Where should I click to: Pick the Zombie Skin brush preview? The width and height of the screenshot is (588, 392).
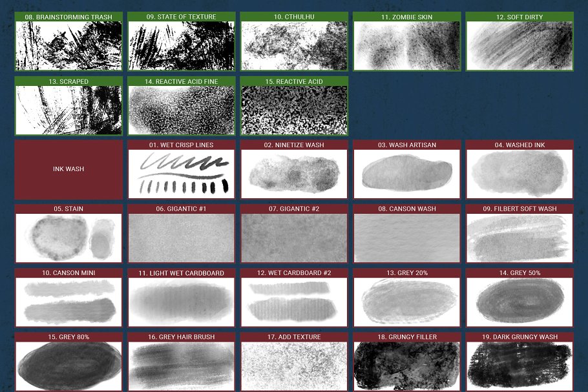pyautogui.click(x=406, y=45)
